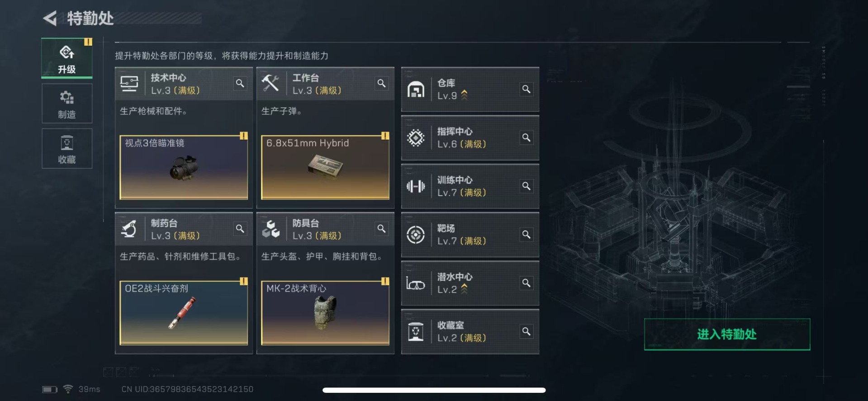Select the OE2战斗兴奋剂 item card

(184, 313)
